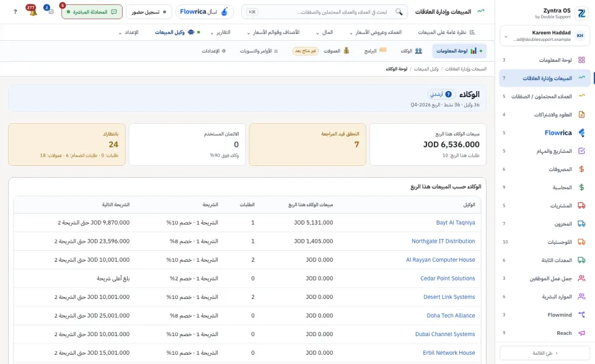Click the أرشدني help circle icon
Viewport: 595px width, 364px height.
click(x=448, y=94)
